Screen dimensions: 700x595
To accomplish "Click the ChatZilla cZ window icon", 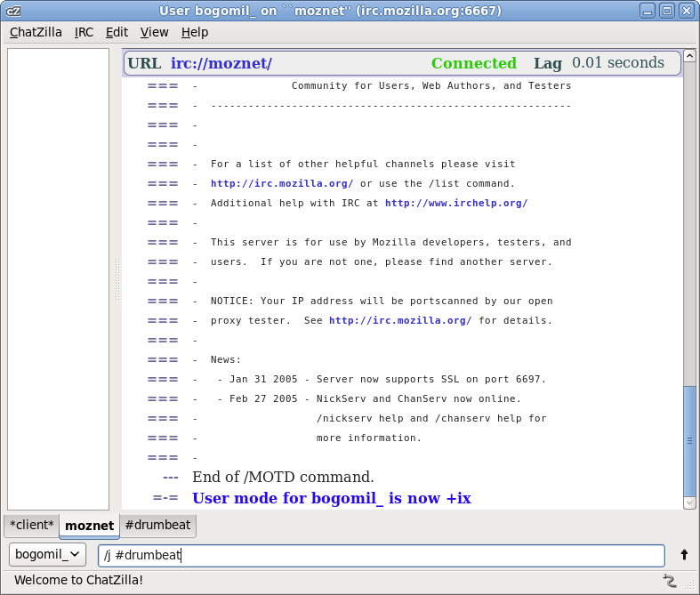I will click(13, 11).
